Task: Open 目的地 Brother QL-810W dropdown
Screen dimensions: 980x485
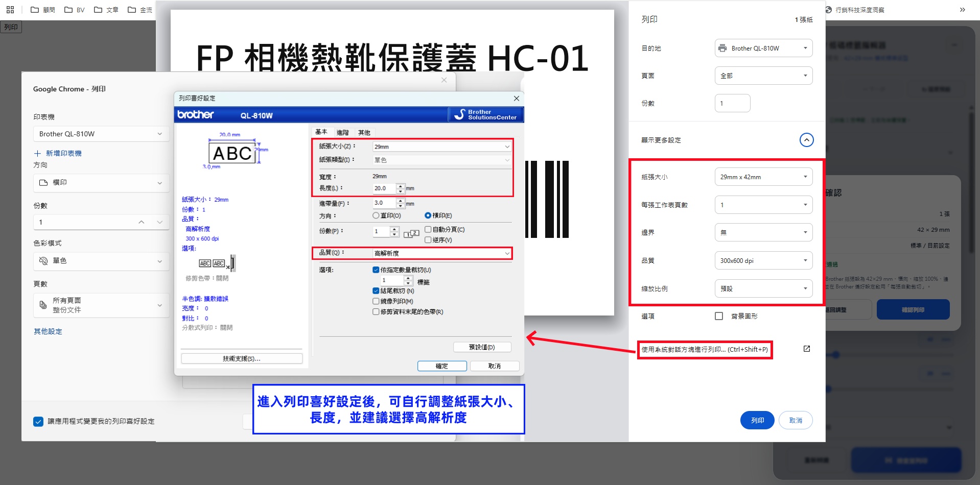Action: pyautogui.click(x=763, y=48)
